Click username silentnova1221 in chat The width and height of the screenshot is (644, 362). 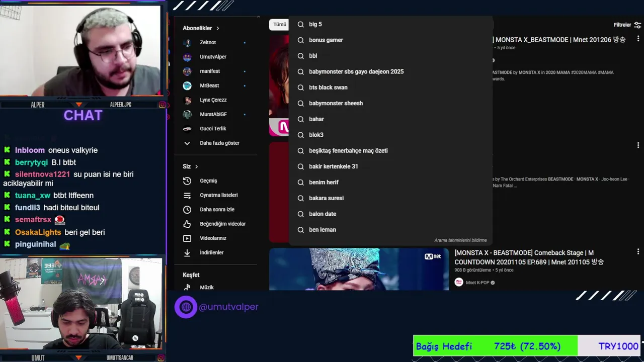point(42,174)
